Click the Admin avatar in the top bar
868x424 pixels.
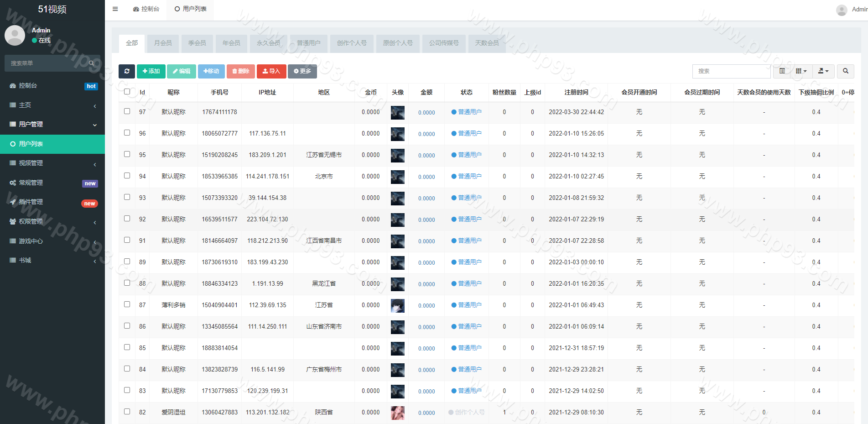(842, 10)
